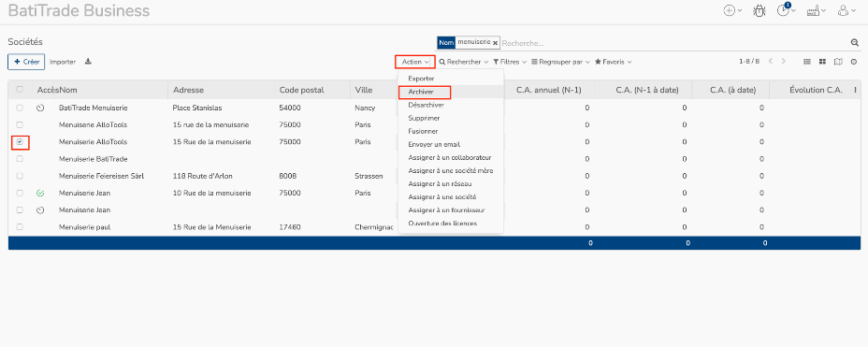Open the factory company switcher icon
The image size is (868, 347).
(x=816, y=10)
